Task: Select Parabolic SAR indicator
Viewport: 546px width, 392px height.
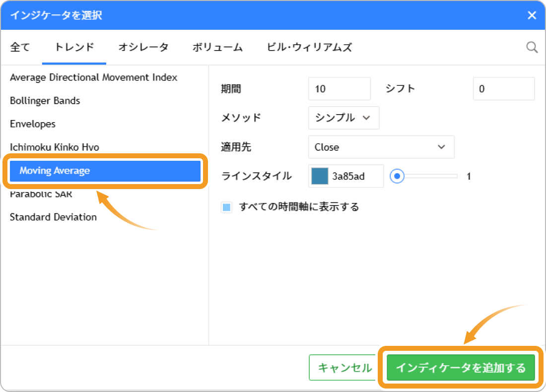Action: pyautogui.click(x=41, y=194)
